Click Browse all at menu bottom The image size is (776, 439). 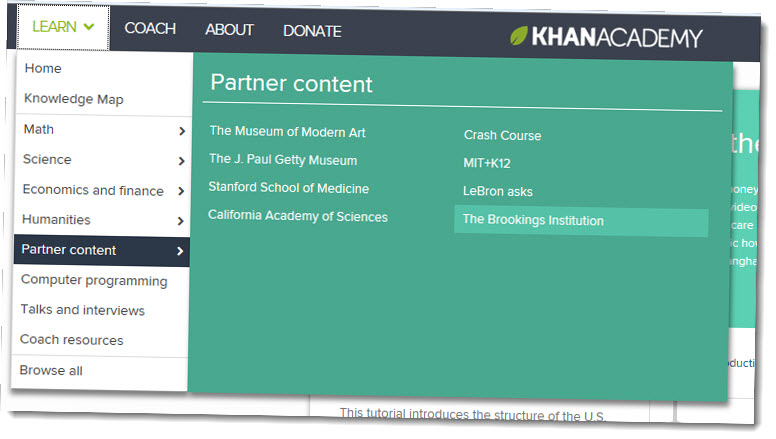51,371
